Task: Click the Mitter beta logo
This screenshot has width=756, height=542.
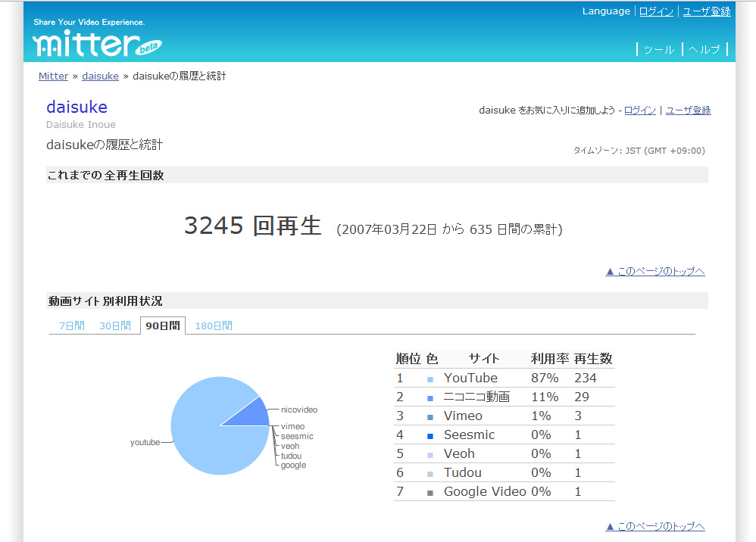Action: tap(95, 43)
